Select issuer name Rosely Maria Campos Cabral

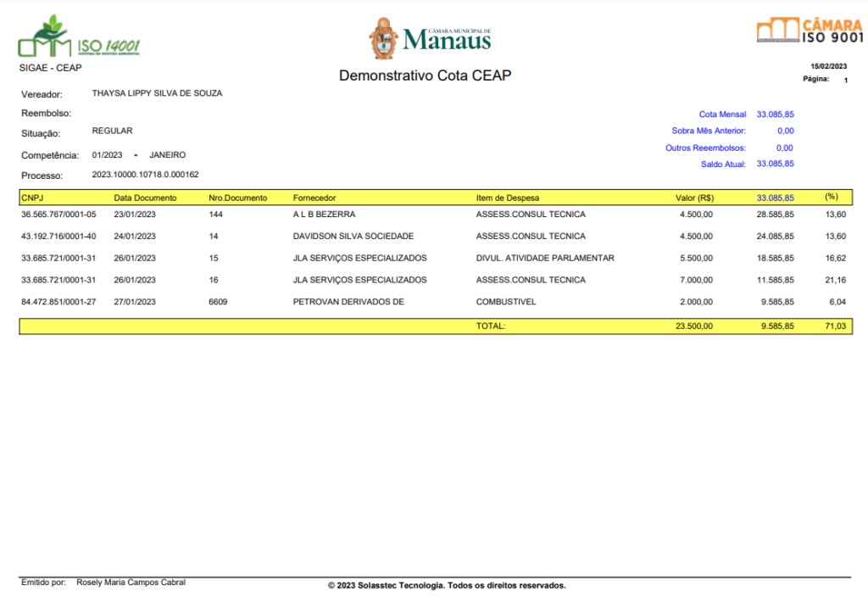[x=131, y=583]
